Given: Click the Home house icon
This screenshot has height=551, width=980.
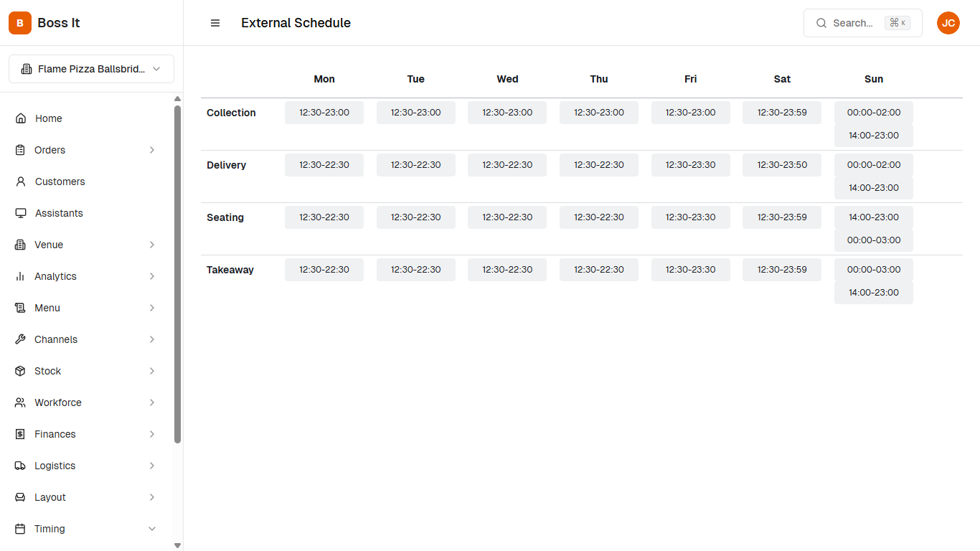Looking at the screenshot, I should coord(21,118).
